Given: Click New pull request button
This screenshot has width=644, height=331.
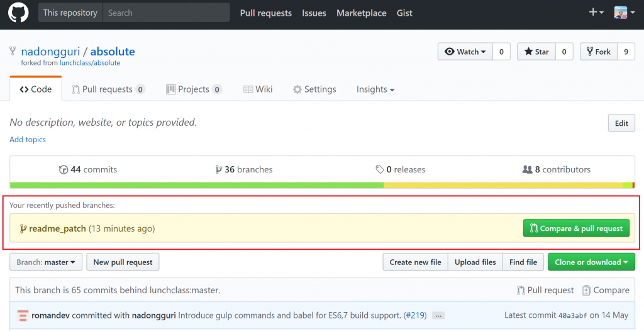Looking at the screenshot, I should pyautogui.click(x=123, y=262).
